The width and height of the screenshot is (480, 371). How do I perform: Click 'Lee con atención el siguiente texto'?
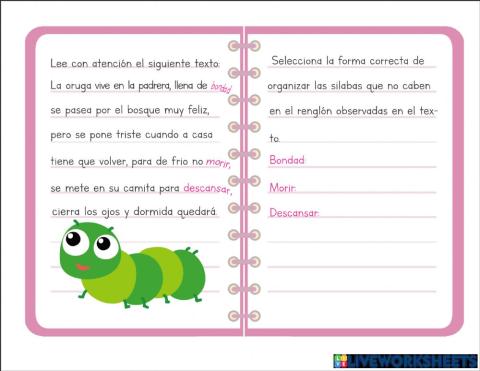pos(135,63)
